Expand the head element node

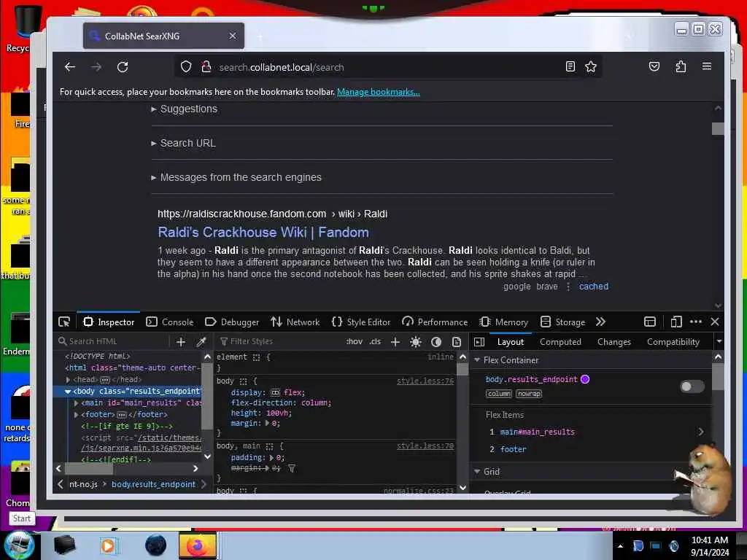68,379
